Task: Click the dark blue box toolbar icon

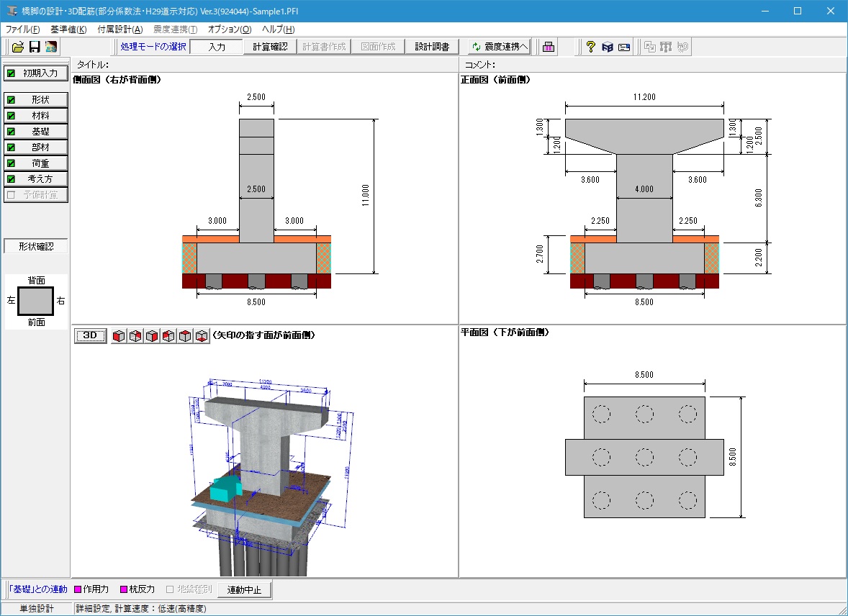Action: tap(608, 47)
